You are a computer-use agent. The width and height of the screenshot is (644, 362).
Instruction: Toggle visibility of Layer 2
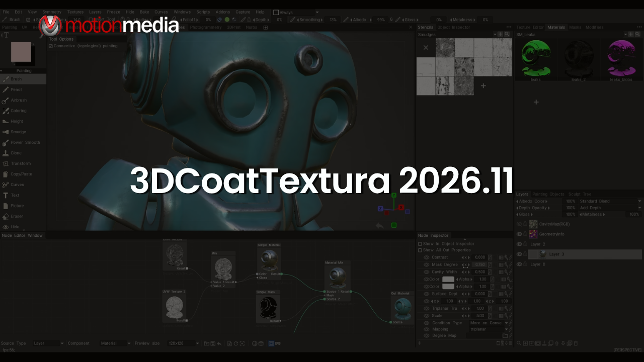(x=520, y=244)
